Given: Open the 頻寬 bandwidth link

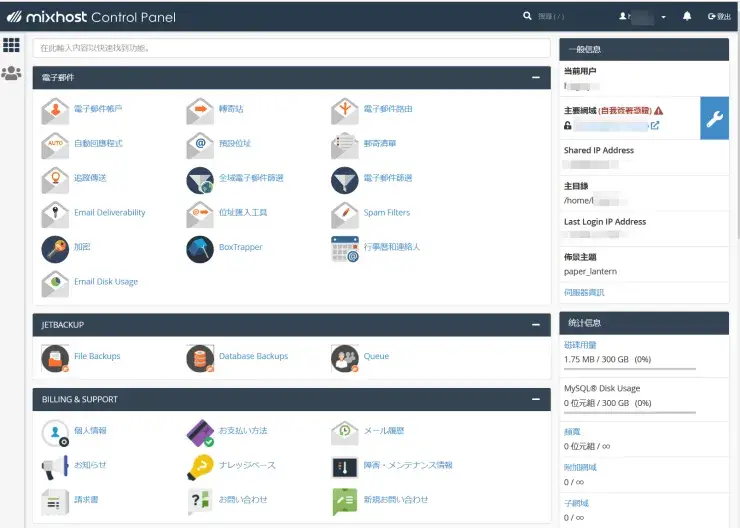Looking at the screenshot, I should click(572, 432).
